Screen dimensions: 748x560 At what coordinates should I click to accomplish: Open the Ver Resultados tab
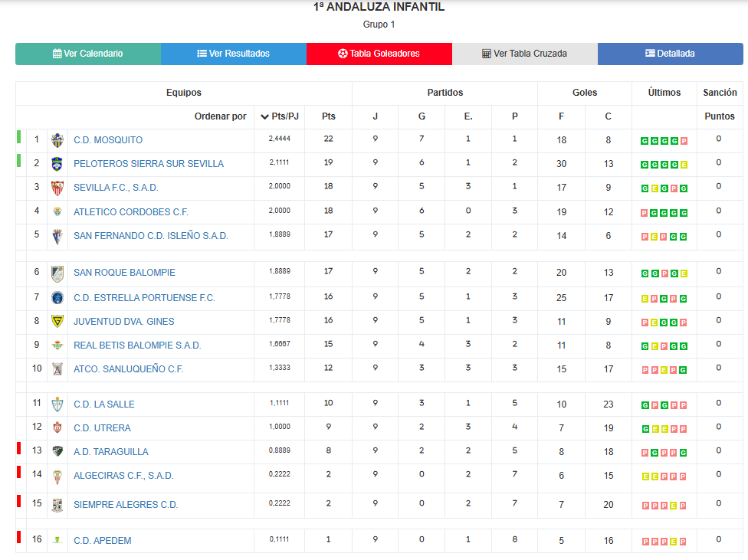click(234, 54)
